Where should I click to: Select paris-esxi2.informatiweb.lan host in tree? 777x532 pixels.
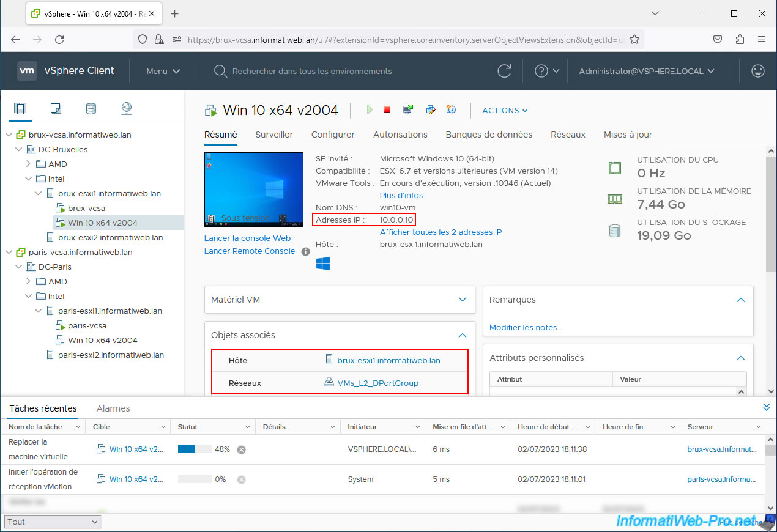(x=111, y=355)
